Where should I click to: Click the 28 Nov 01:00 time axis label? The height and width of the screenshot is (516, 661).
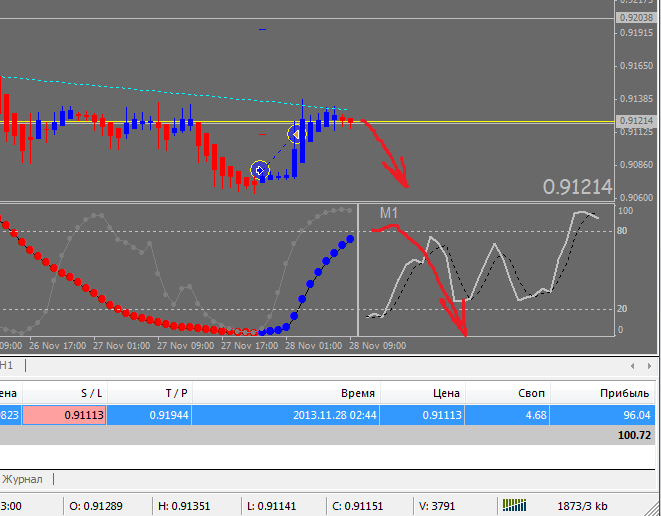click(314, 346)
